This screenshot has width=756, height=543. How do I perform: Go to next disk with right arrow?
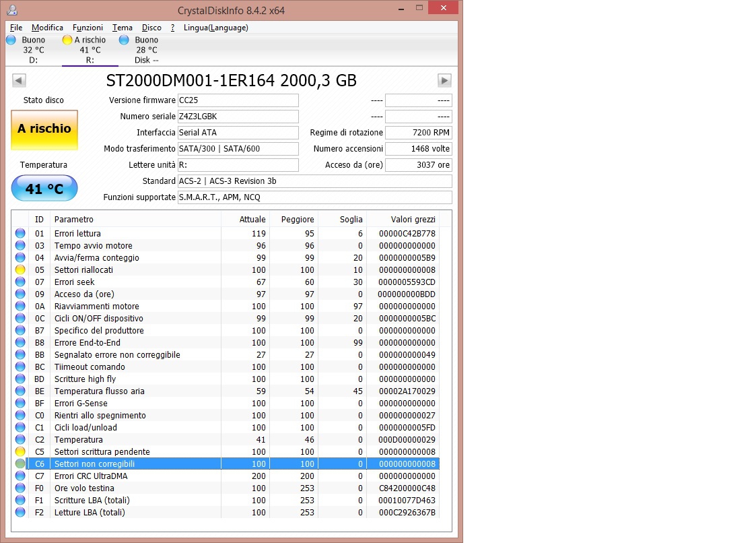[x=444, y=80]
